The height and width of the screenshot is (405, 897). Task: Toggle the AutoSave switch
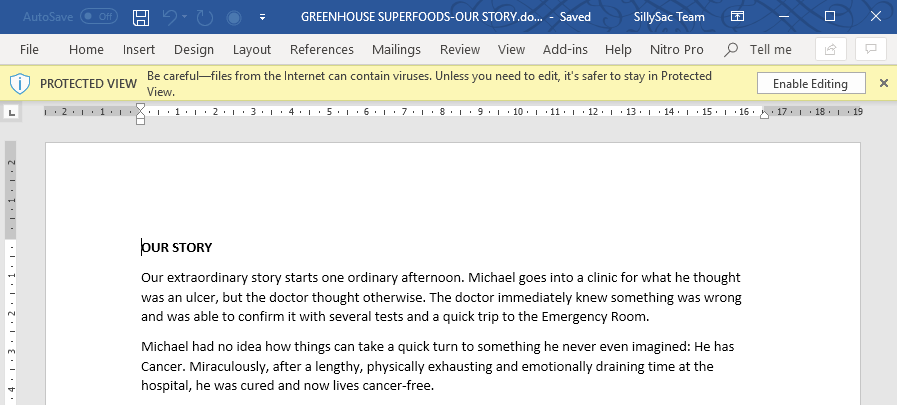pyautogui.click(x=99, y=17)
